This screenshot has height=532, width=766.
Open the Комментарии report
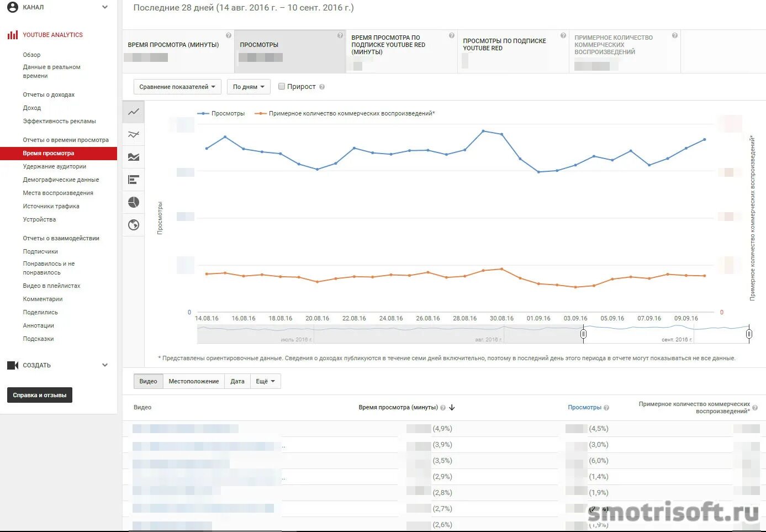(x=43, y=299)
